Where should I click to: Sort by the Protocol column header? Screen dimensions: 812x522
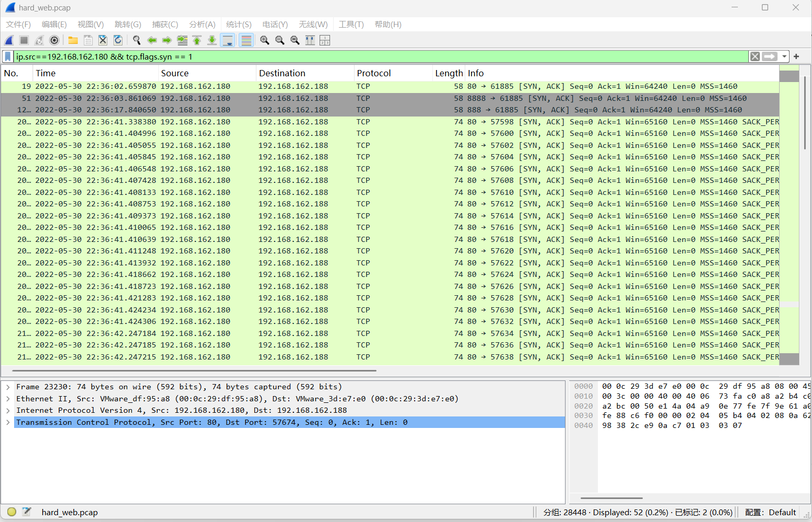(x=394, y=73)
